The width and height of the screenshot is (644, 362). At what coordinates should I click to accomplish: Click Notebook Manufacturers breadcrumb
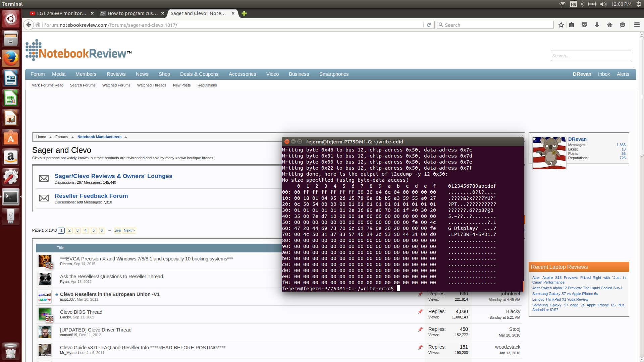pyautogui.click(x=99, y=137)
